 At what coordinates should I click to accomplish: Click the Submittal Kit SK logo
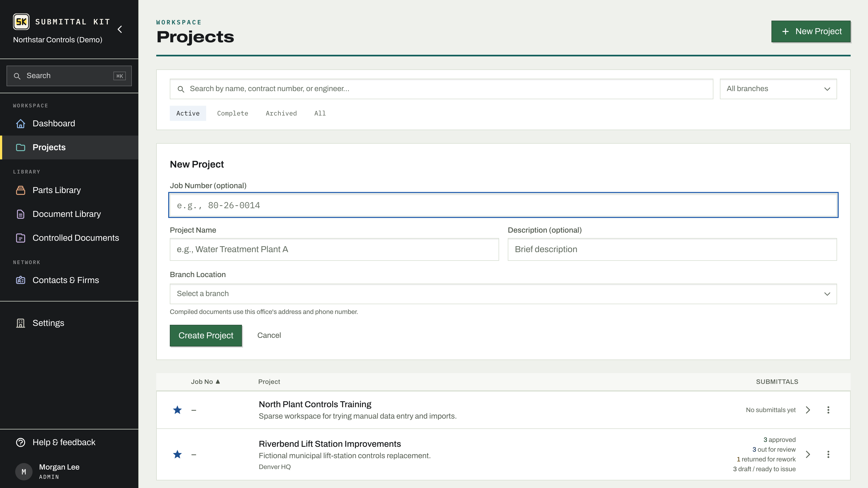21,22
